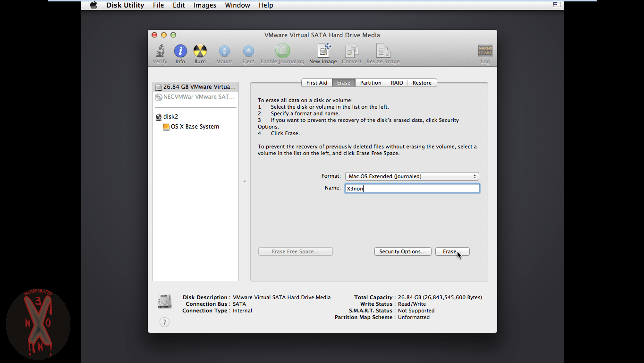Click the Convert image icon

(352, 51)
